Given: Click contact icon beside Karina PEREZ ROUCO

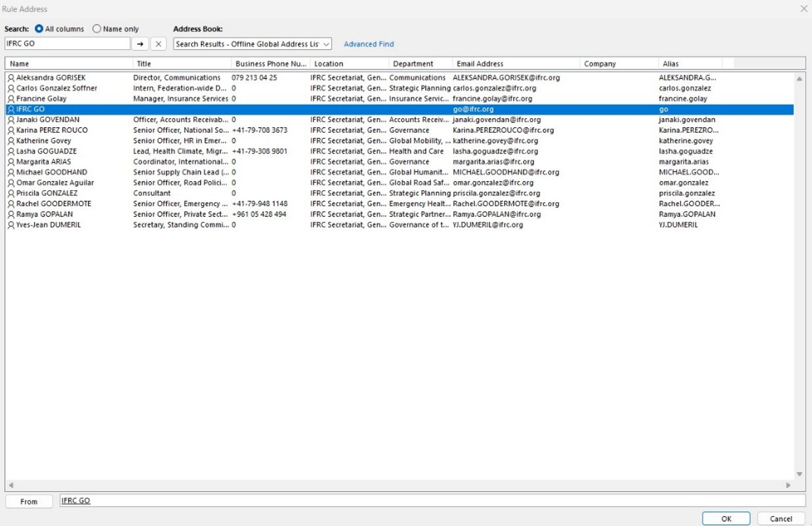Looking at the screenshot, I should [x=11, y=130].
